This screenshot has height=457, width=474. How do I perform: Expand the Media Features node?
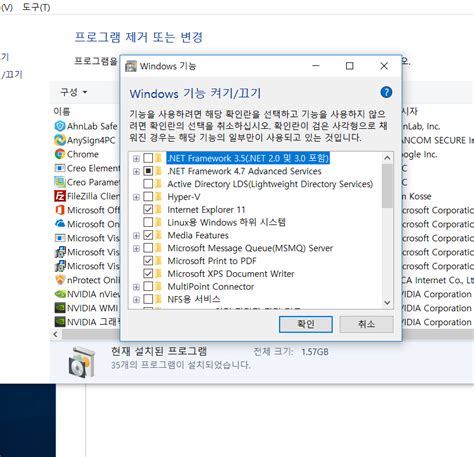tap(136, 235)
